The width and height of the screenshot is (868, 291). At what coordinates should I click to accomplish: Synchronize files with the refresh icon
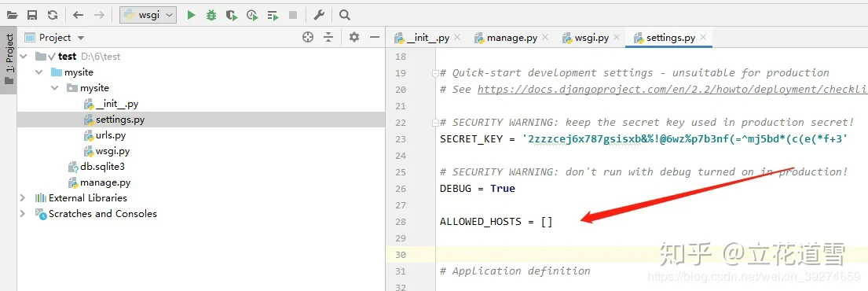point(52,15)
